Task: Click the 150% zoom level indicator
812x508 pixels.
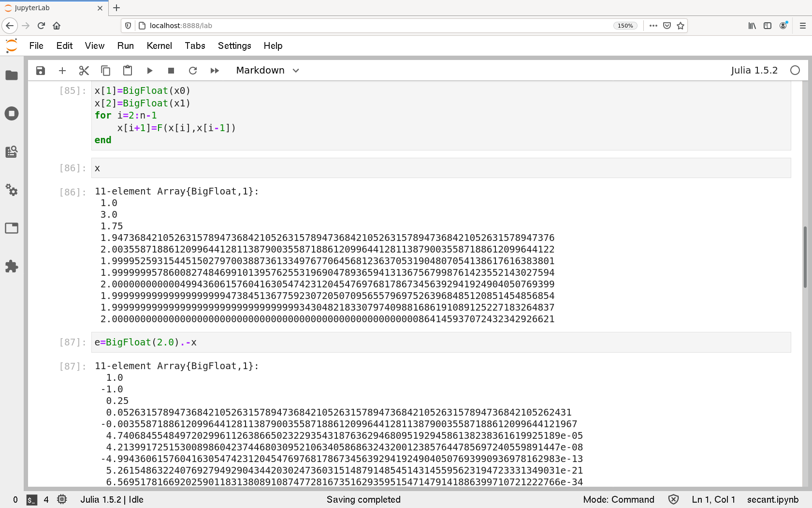Action: (x=625, y=26)
